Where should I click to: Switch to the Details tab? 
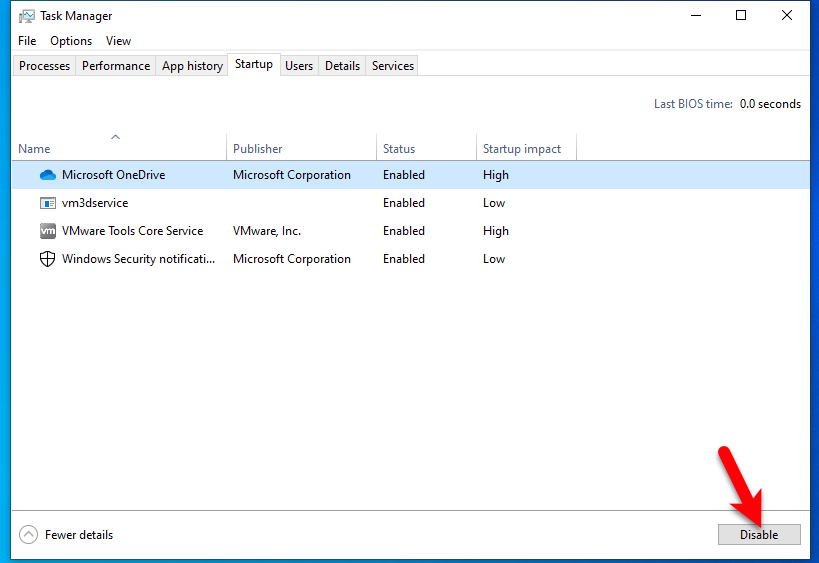[x=342, y=66]
